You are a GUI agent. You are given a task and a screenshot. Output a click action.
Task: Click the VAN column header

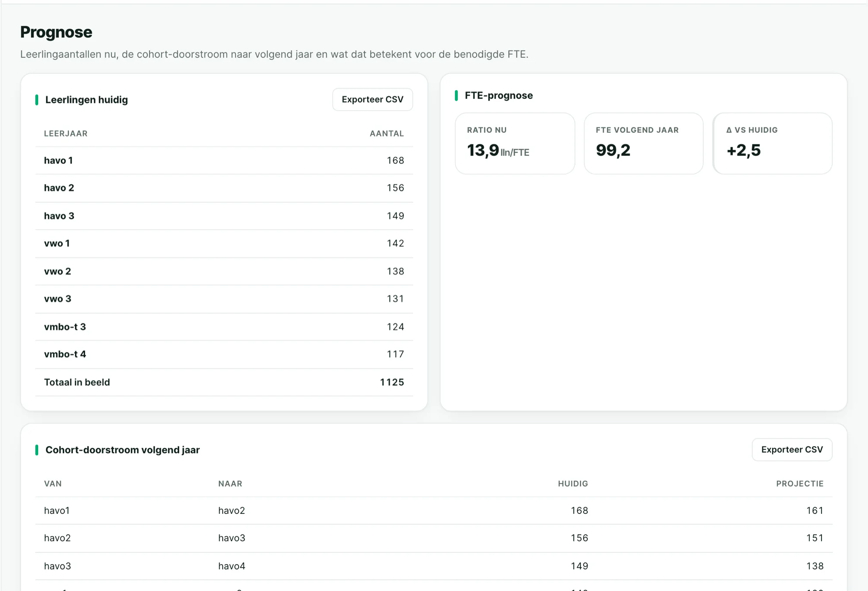pyautogui.click(x=53, y=484)
